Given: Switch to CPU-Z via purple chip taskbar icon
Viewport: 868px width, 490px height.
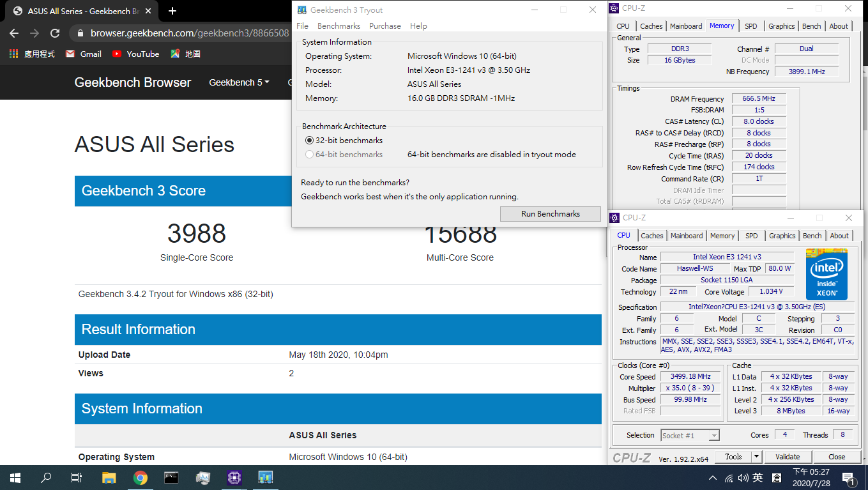Looking at the screenshot, I should [234, 477].
